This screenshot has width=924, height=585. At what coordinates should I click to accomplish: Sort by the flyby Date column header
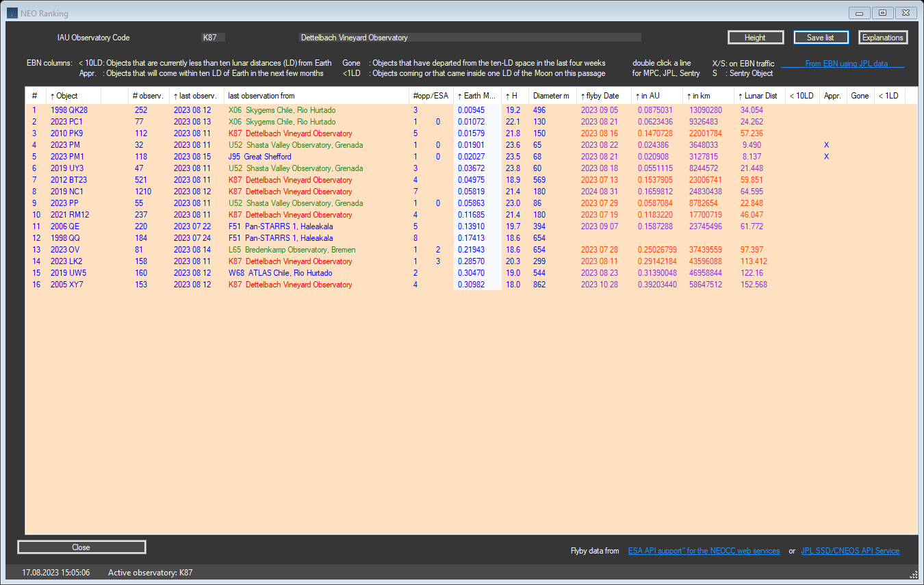(604, 96)
